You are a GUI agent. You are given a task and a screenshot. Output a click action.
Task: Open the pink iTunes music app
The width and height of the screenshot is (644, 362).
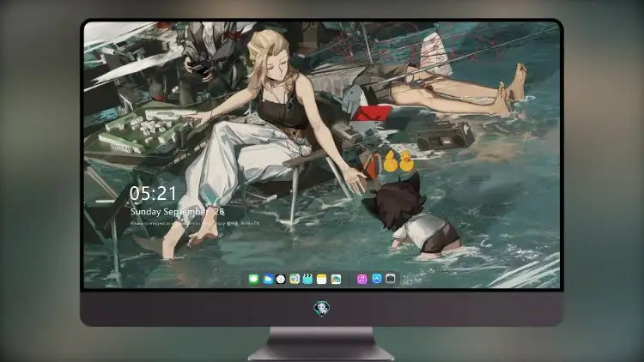(x=361, y=280)
